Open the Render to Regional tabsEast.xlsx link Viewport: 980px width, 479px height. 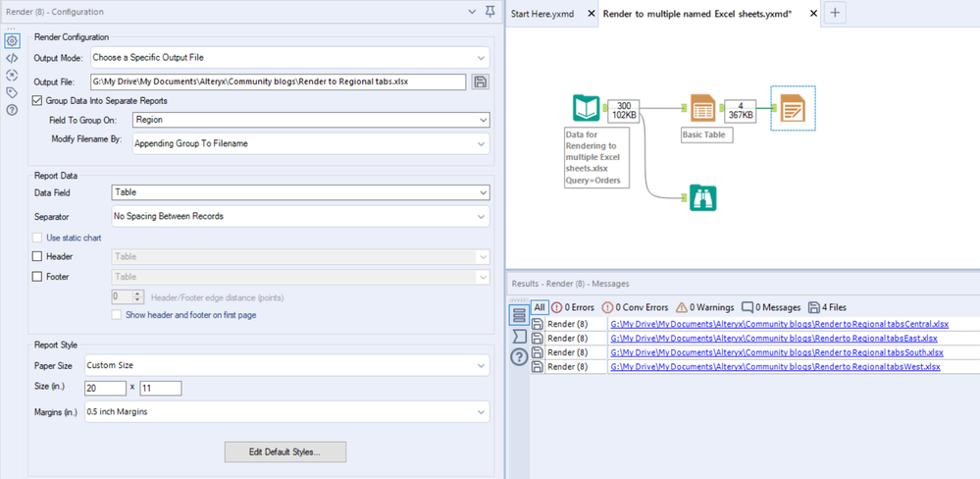coord(774,339)
